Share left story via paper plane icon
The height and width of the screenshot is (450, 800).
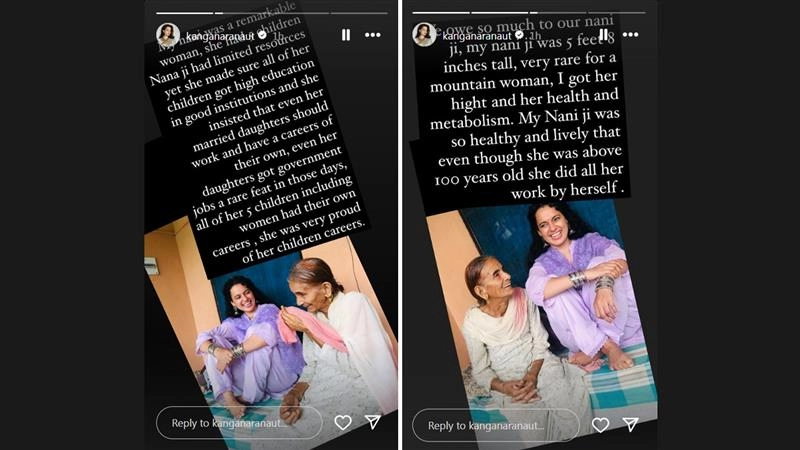(x=373, y=421)
